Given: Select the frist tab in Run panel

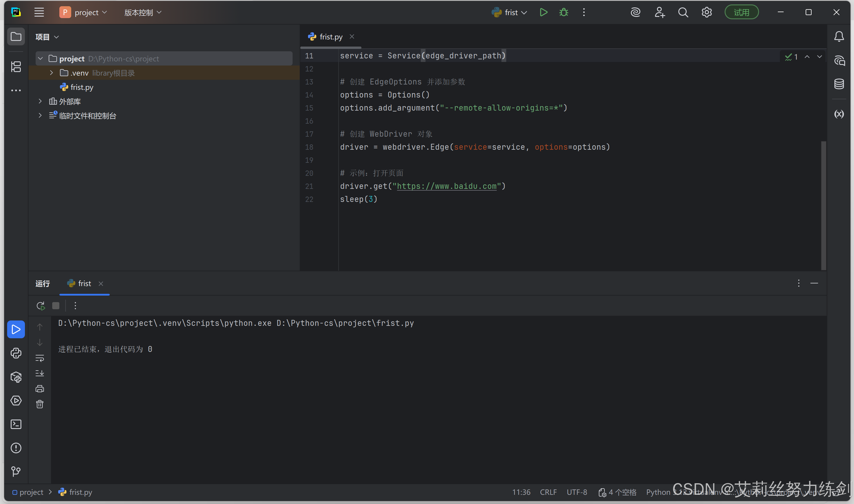Looking at the screenshot, I should point(84,283).
